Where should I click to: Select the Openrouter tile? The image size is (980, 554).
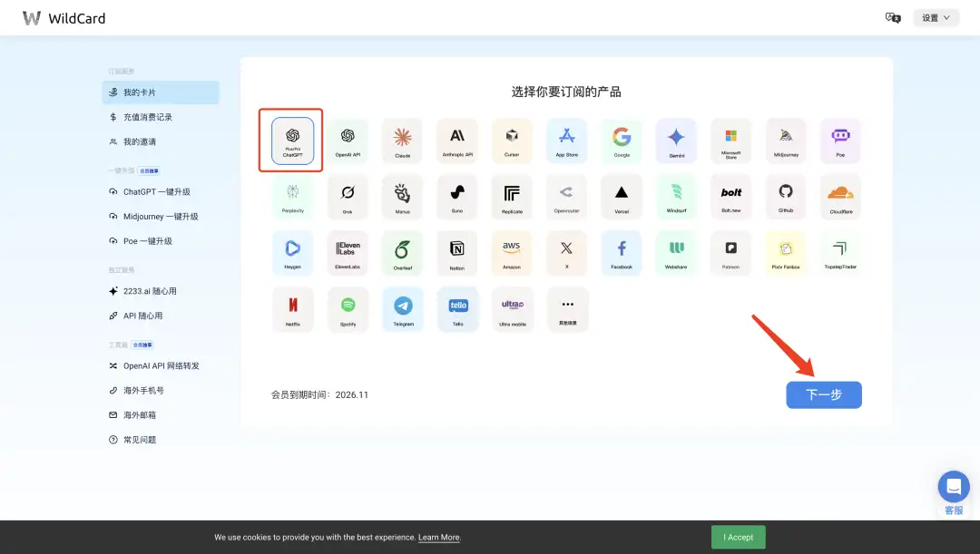(567, 197)
